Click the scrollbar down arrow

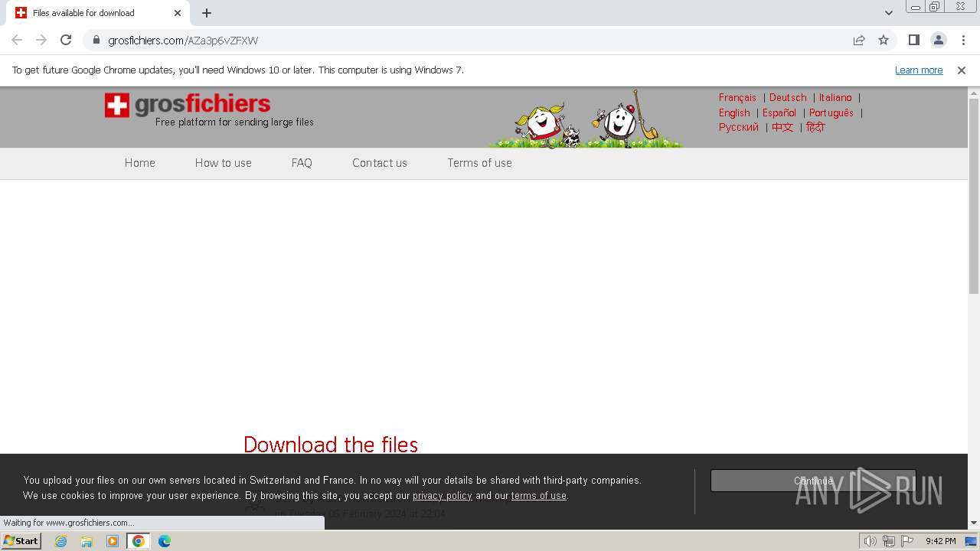[974, 523]
